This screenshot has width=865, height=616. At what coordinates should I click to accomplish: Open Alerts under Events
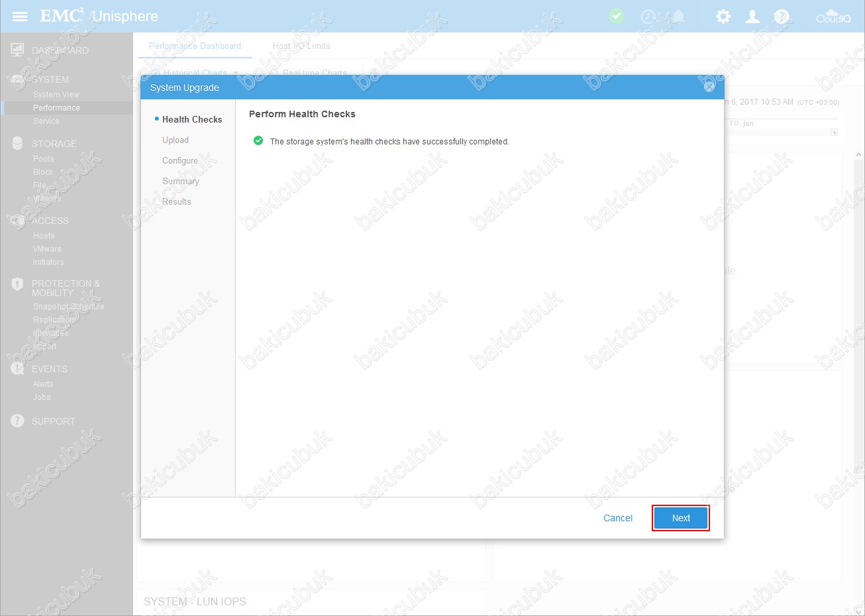(x=43, y=384)
